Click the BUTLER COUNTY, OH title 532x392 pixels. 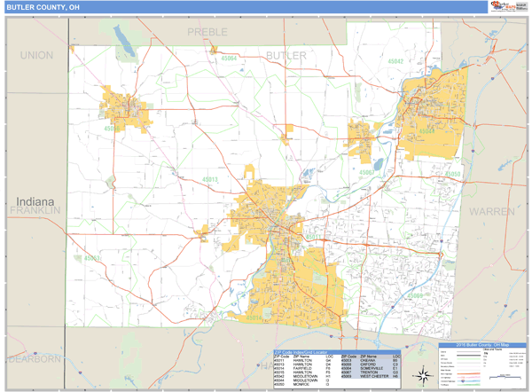(40, 8)
